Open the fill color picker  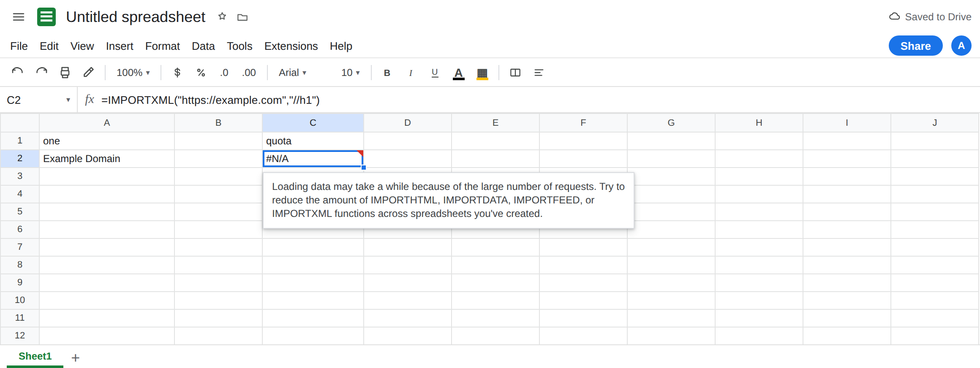click(482, 73)
